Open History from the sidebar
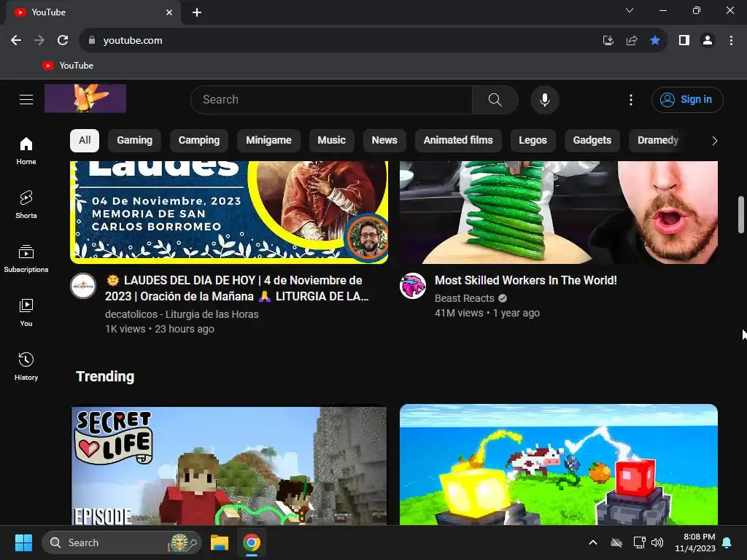The image size is (747, 560). pyautogui.click(x=26, y=366)
